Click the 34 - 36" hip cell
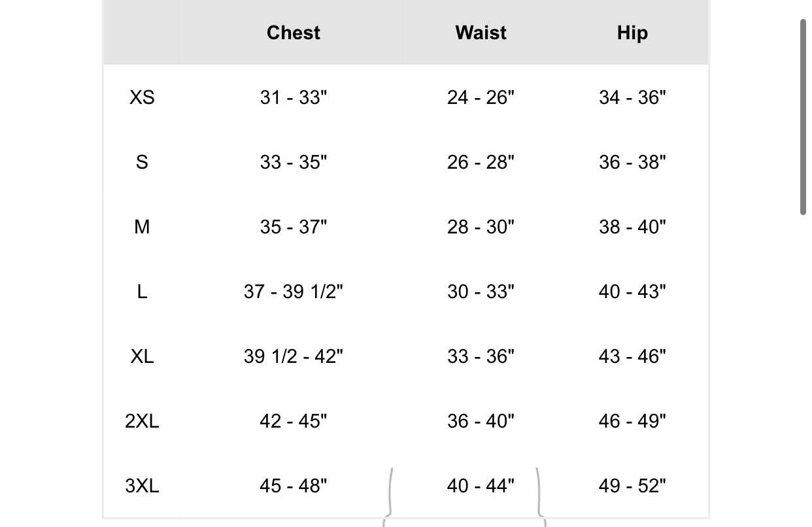 pyautogui.click(x=632, y=97)
